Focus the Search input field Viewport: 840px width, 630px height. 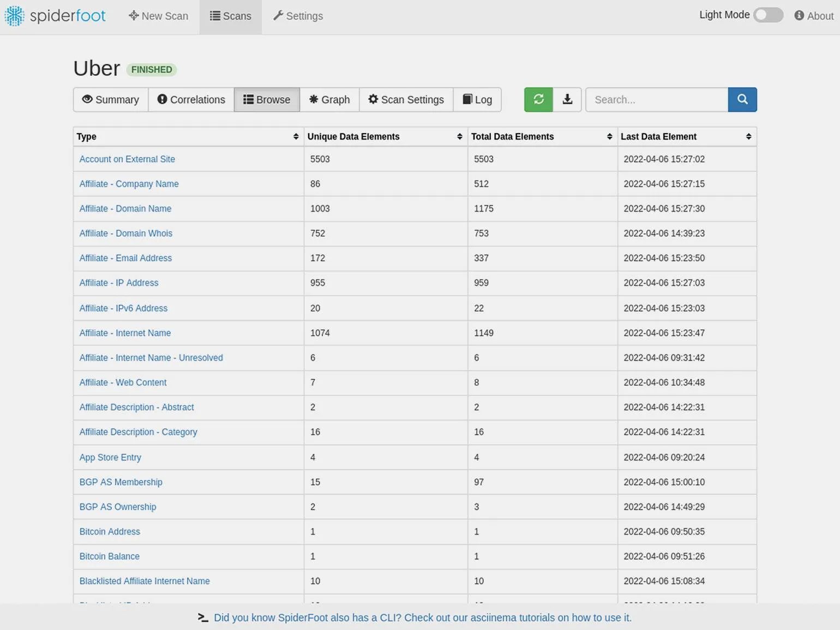pos(656,99)
